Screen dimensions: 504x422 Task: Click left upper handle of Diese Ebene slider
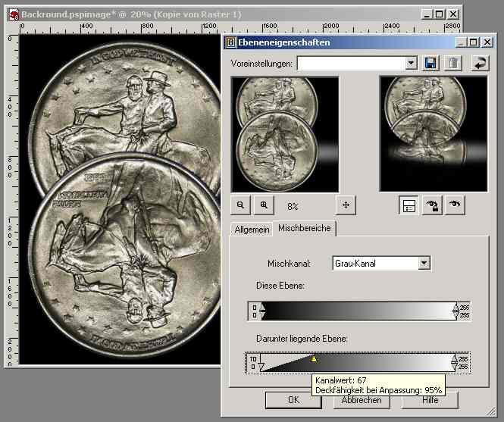(x=262, y=308)
